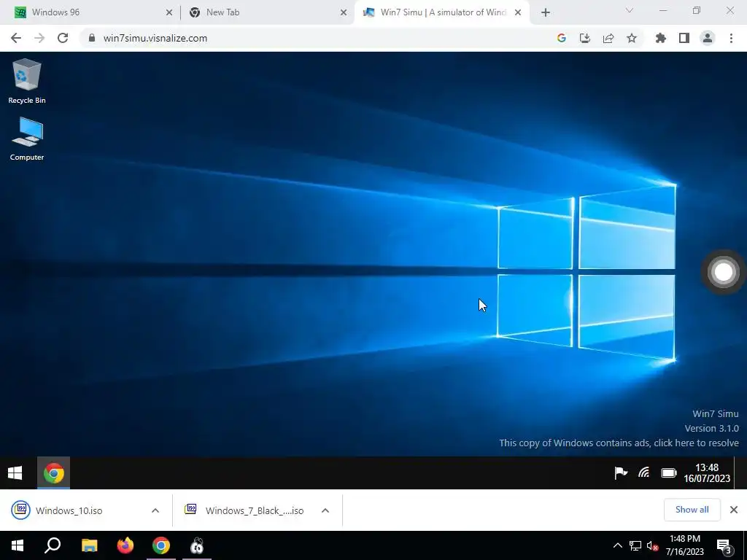Reload the current page
747x560 pixels.
(x=63, y=38)
